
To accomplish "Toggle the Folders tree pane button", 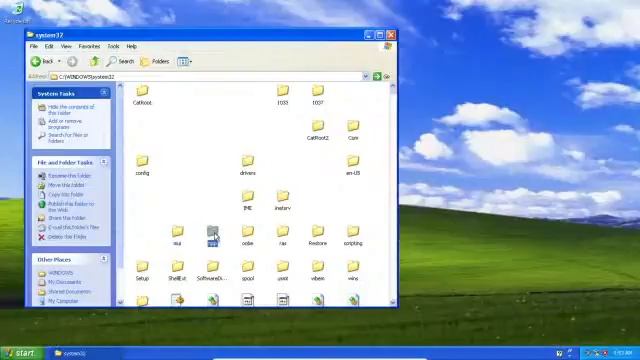I will tap(155, 61).
